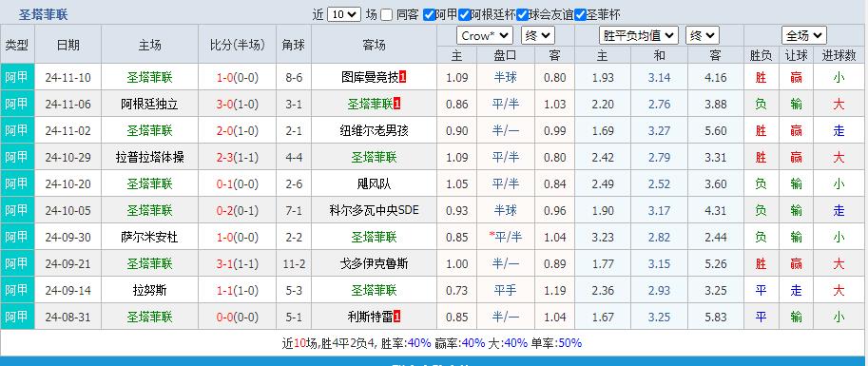Click the 日期 column header
This screenshot has height=366, width=868.
68,45
